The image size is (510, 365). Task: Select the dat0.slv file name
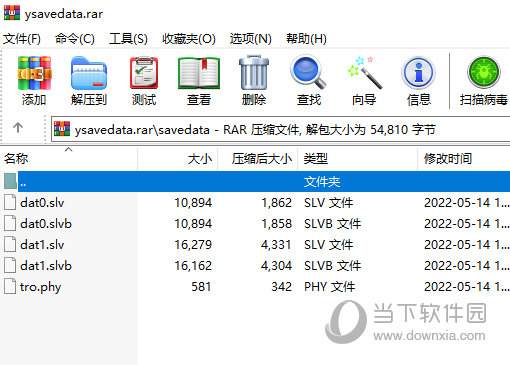pyautogui.click(x=42, y=203)
